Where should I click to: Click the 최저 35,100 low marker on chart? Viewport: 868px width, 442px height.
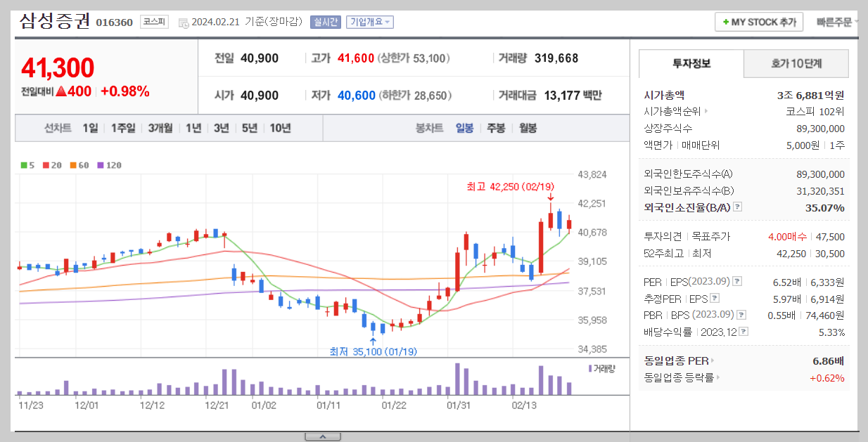click(373, 351)
